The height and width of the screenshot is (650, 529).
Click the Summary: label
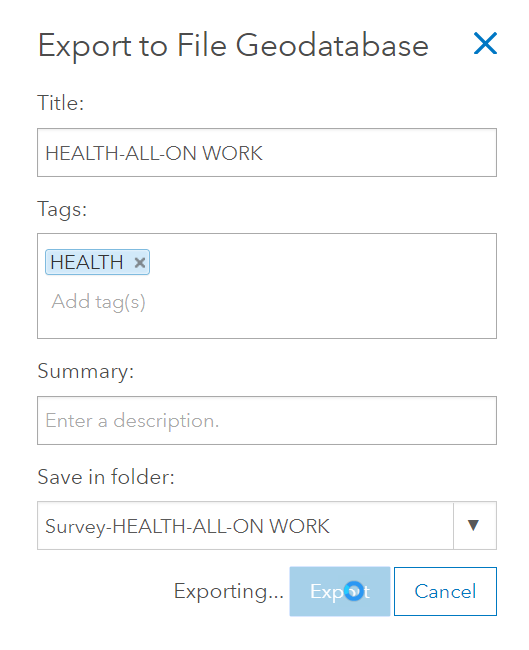coord(86,371)
